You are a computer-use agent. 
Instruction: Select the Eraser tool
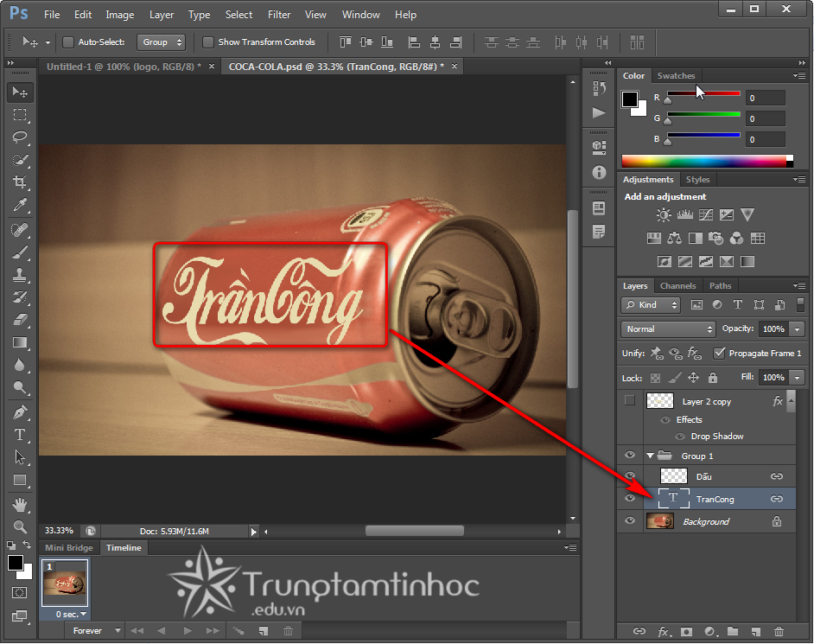(20, 319)
